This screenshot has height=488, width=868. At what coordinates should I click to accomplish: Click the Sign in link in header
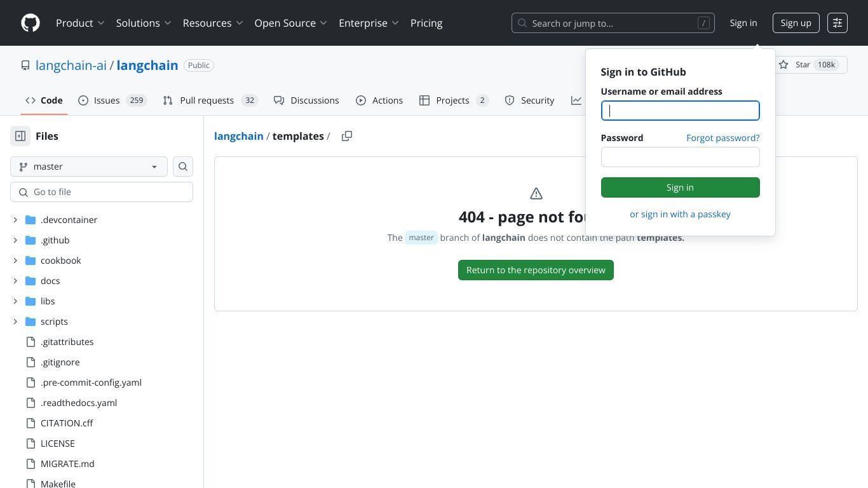tap(743, 23)
